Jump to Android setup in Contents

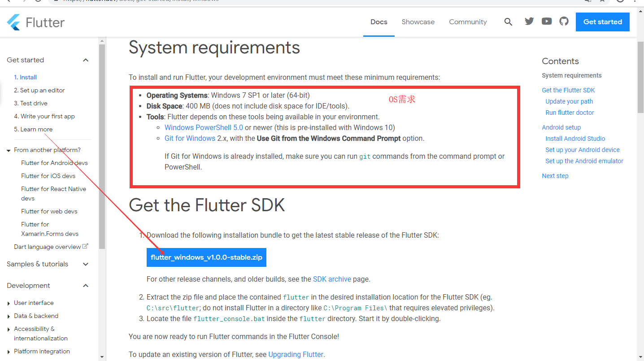pyautogui.click(x=561, y=127)
